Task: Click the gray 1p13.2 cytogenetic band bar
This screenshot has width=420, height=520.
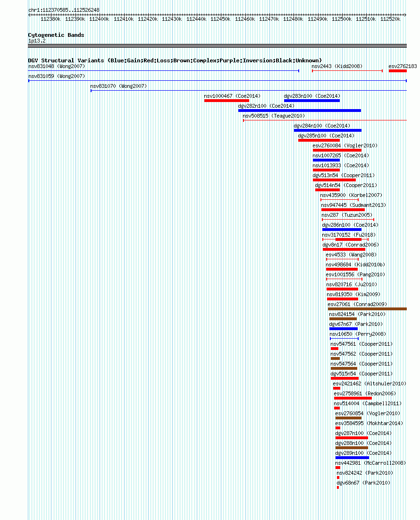Action: pos(217,46)
